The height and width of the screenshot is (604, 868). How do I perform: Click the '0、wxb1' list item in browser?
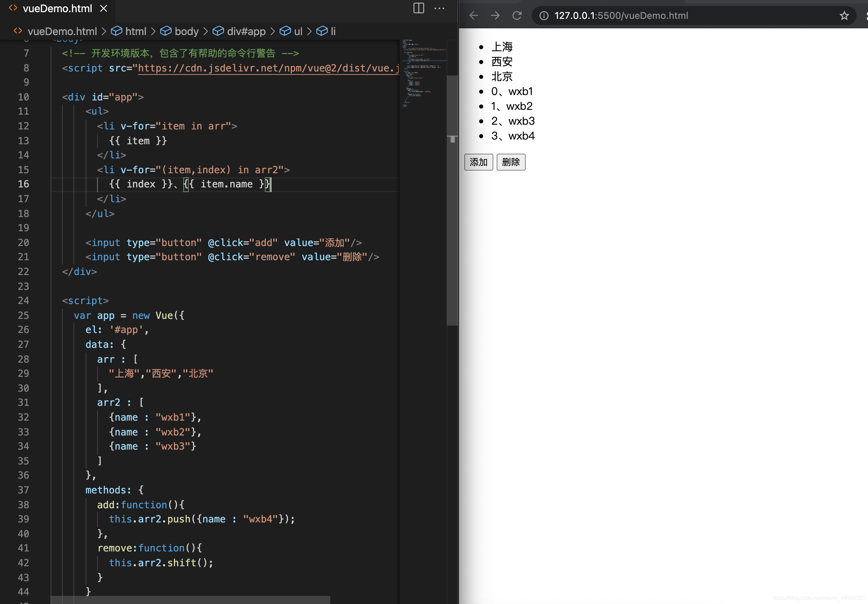(512, 92)
